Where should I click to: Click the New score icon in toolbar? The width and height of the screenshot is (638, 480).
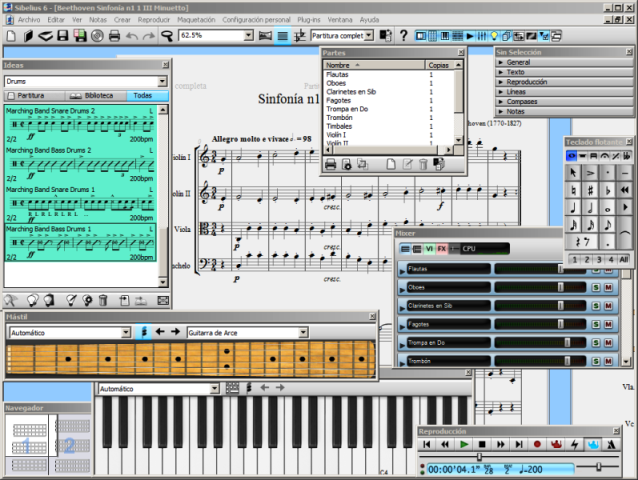coord(11,36)
